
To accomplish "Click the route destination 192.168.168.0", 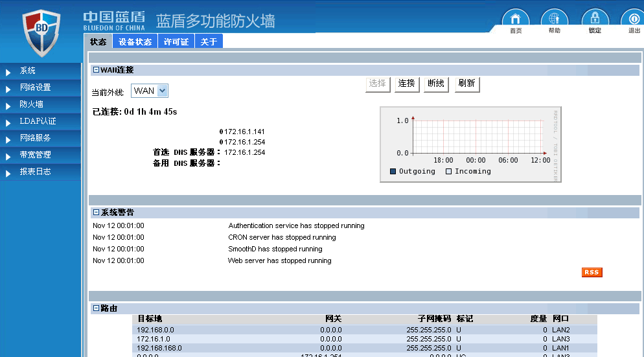I will coord(159,348).
